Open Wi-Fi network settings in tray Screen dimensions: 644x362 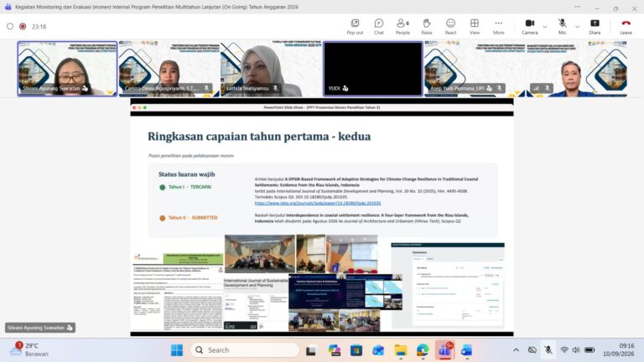click(x=564, y=350)
